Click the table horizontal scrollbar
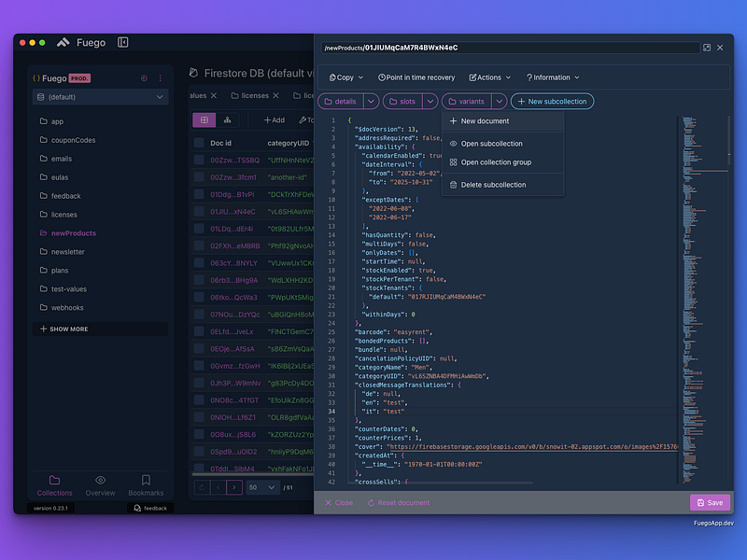The image size is (747, 560). pos(252,474)
